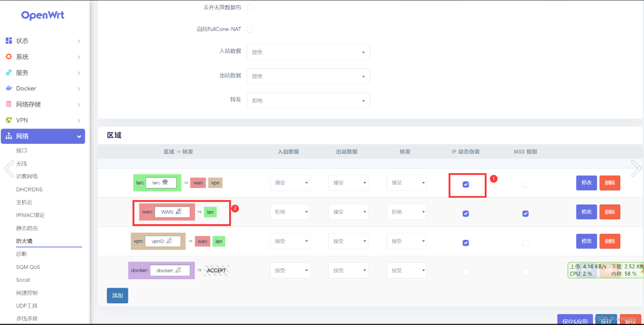
Task: Collapse the Network menu chevron
Action: click(79, 137)
